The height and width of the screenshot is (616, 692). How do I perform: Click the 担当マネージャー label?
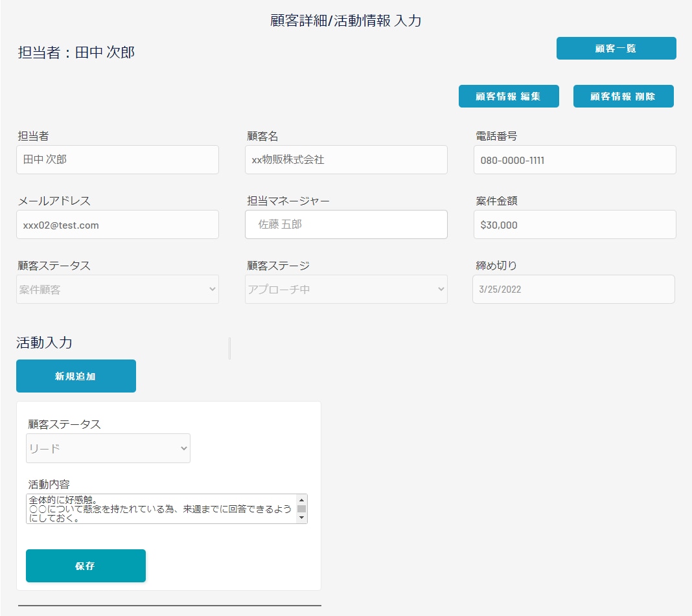(288, 201)
